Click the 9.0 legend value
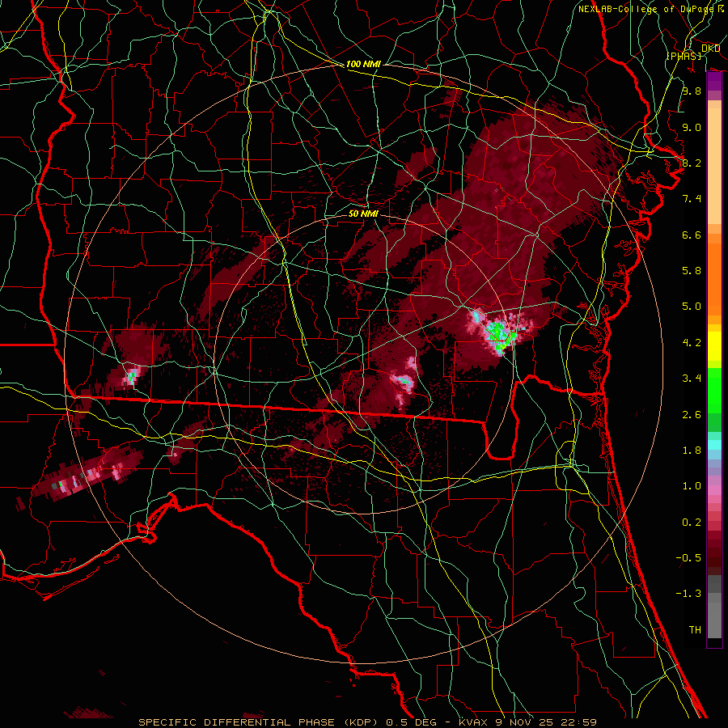This screenshot has width=728, height=728. [x=692, y=127]
